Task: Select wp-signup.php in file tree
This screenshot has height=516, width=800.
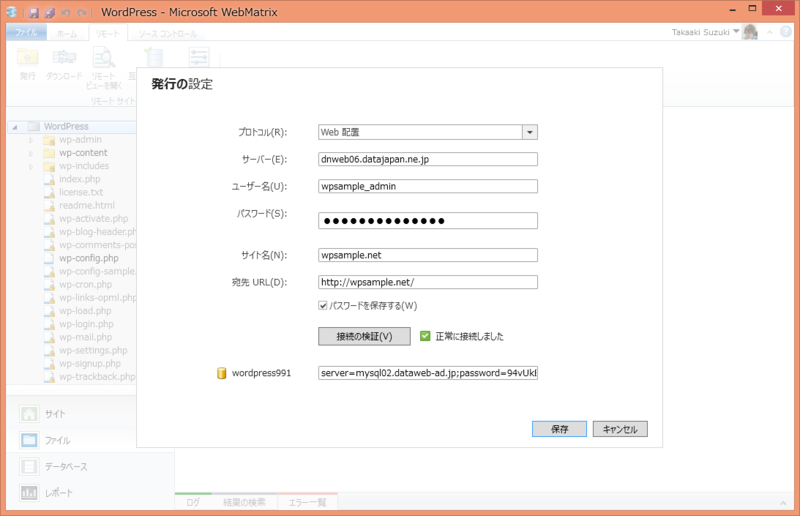Action: pos(90,364)
